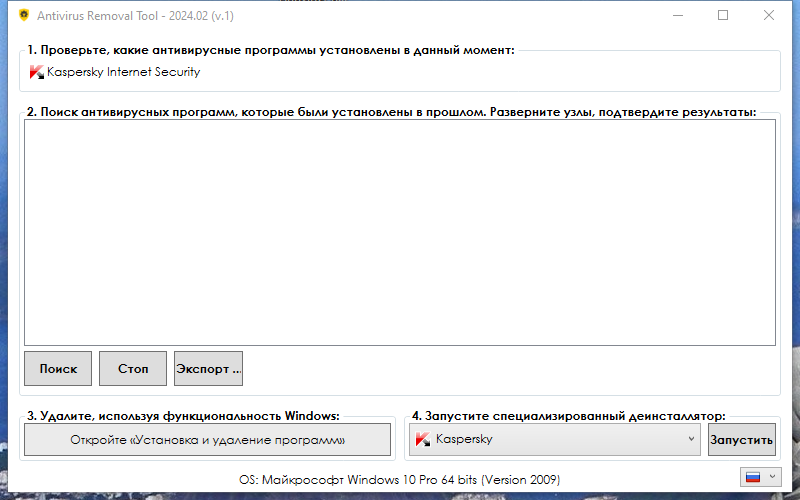This screenshot has width=800, height=500.
Task: Click the Запустить button
Action: (742, 439)
